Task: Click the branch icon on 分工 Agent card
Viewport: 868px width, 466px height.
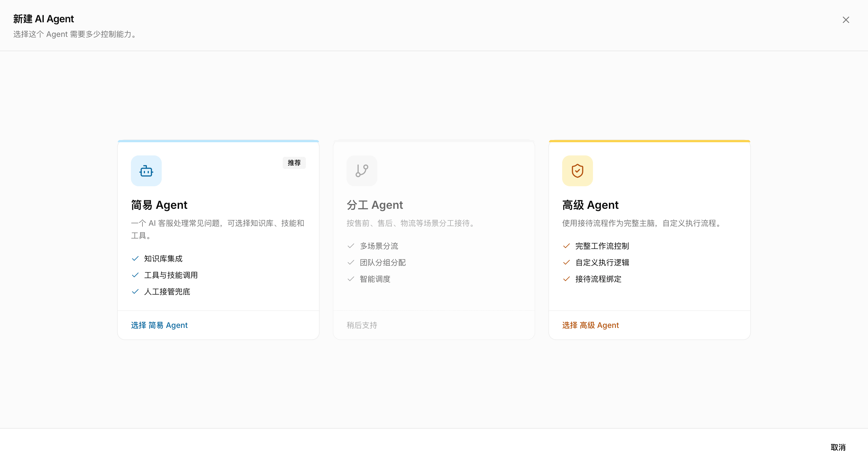Action: (x=362, y=171)
